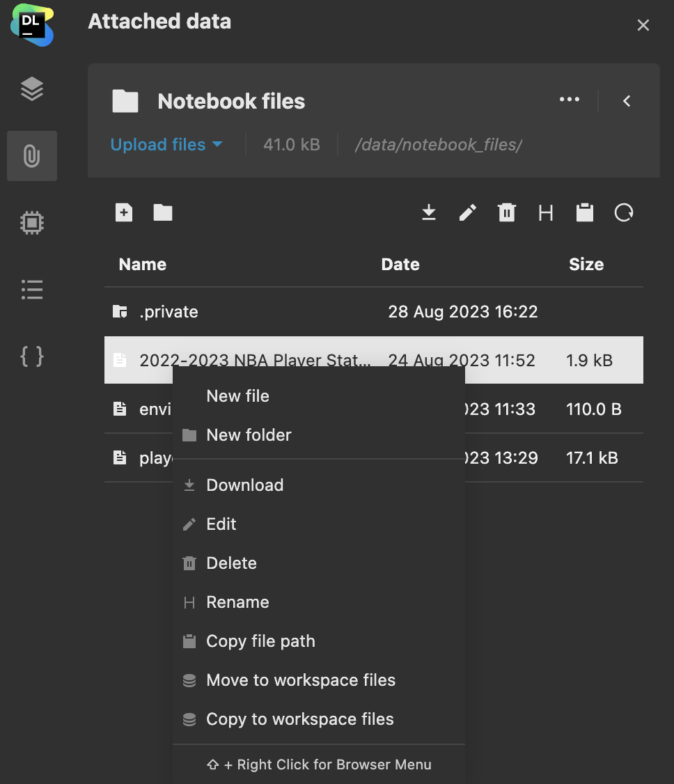This screenshot has height=784, width=674.
Task: Click the trash delete toolbar icon
Action: (507, 212)
